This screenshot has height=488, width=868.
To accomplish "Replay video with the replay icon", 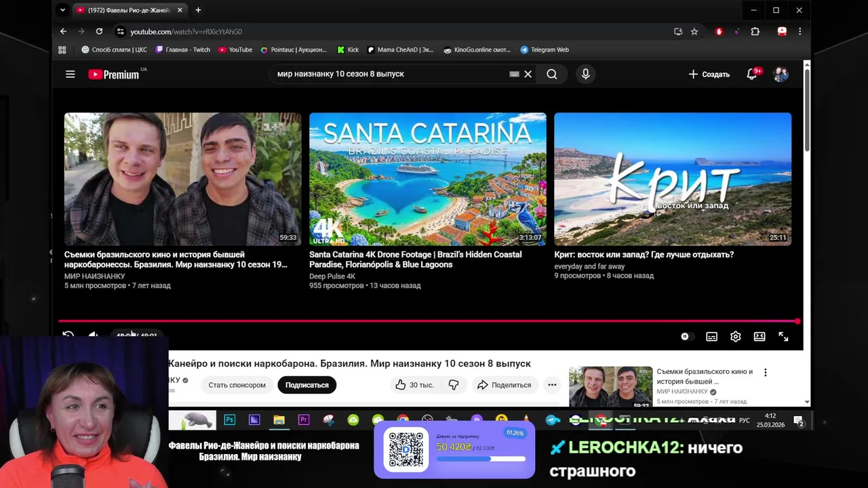I will (68, 335).
